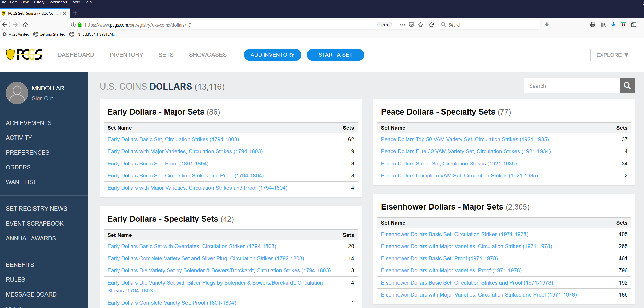Viewport: 644px width, 308px height.
Task: Open Early Dollars Basic Set, Proof (1801-1804)
Action: [x=158, y=164]
